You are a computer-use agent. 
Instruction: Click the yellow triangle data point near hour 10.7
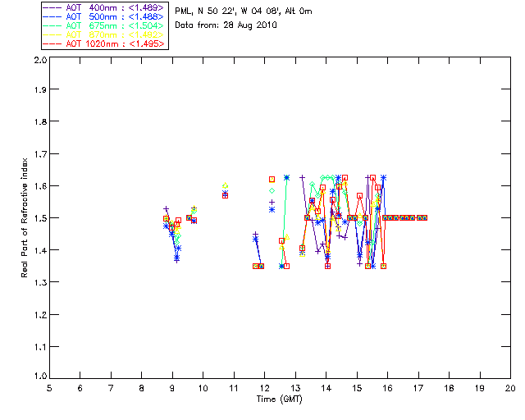pyautogui.click(x=225, y=185)
